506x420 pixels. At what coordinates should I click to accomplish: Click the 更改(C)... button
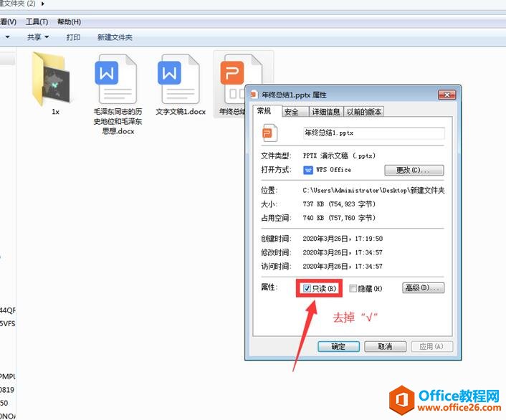click(414, 170)
